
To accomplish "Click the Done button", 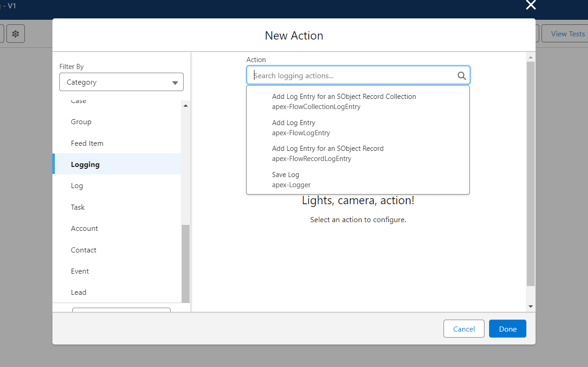I will [507, 329].
